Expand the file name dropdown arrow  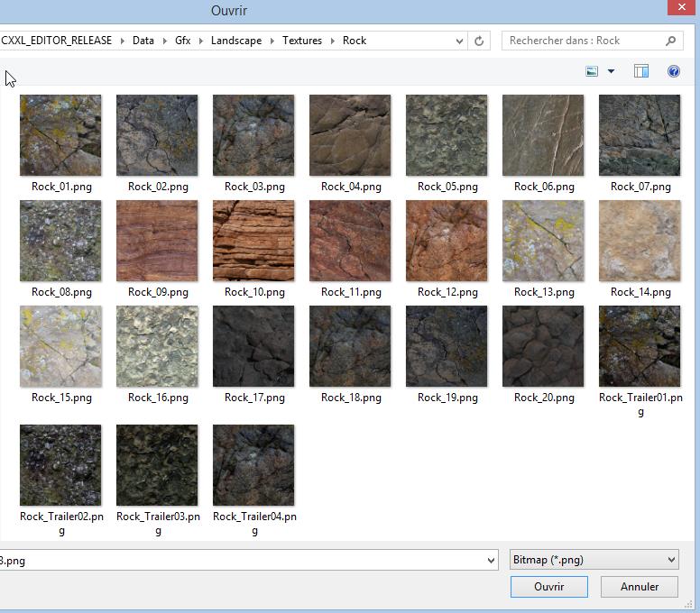491,561
